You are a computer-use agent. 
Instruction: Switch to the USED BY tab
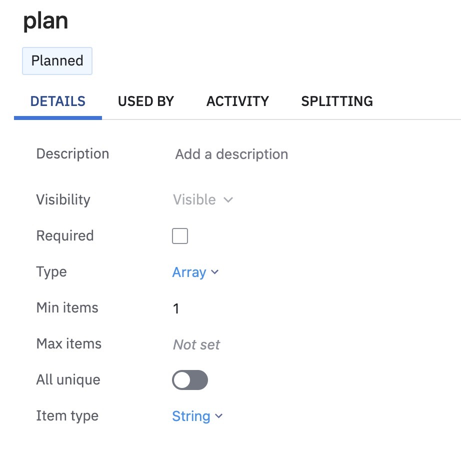tap(146, 101)
